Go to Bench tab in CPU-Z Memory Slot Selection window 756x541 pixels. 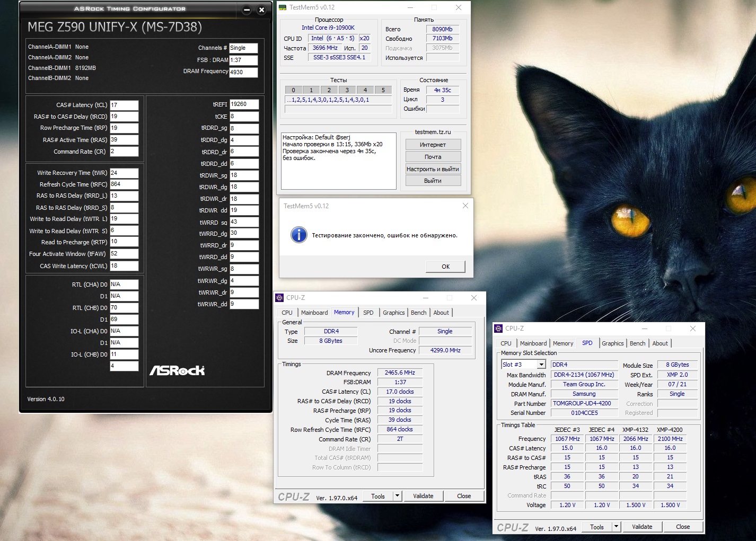point(638,343)
